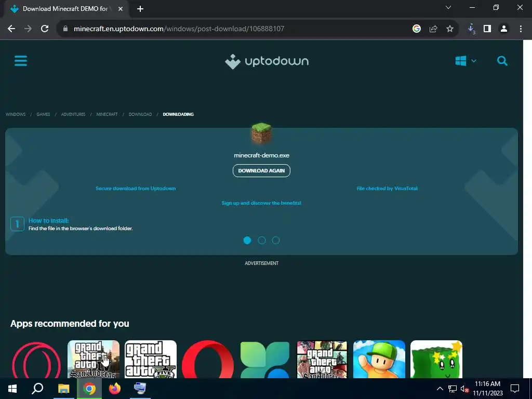
Task: Go to WINDOWS breadcrumb
Action: tap(16, 114)
